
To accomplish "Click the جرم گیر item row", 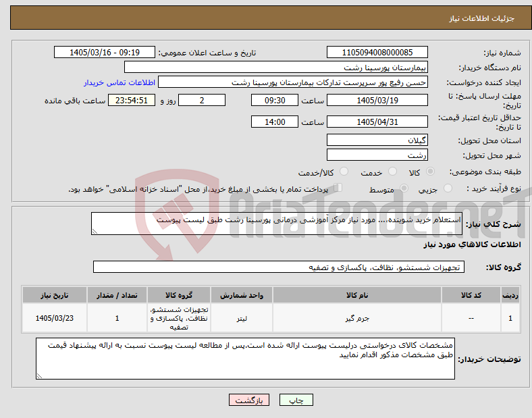I will (271, 318).
